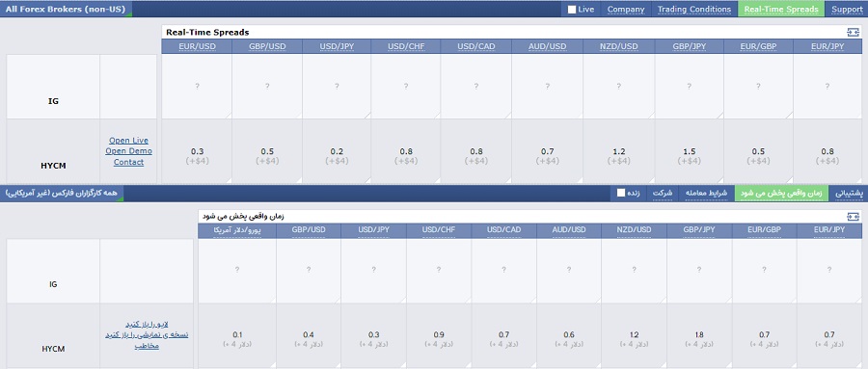Screen dimensions: 868x369
Task: Open the Company tab
Action: tap(626, 10)
